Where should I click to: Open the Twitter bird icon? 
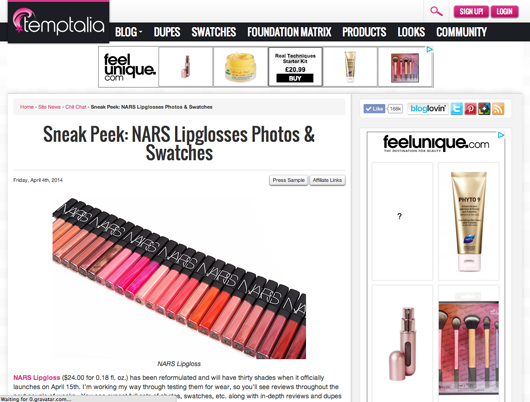pos(456,109)
